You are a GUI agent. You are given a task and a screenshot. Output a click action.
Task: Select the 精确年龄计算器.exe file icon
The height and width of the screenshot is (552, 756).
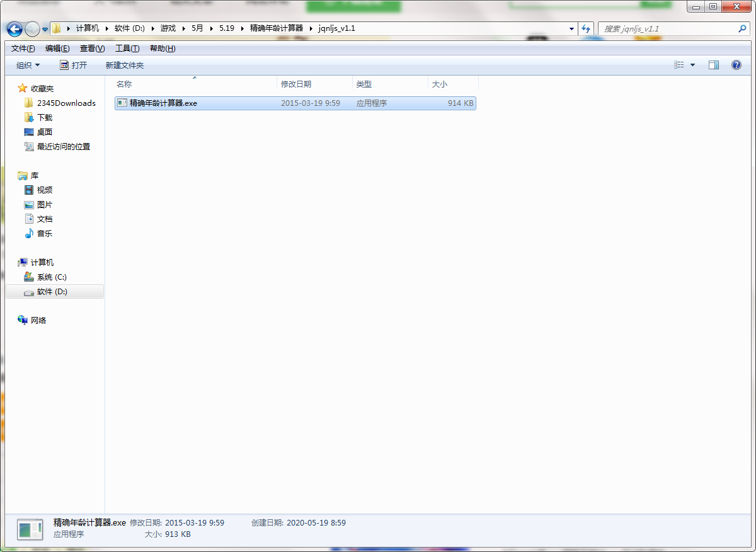pyautogui.click(x=122, y=103)
